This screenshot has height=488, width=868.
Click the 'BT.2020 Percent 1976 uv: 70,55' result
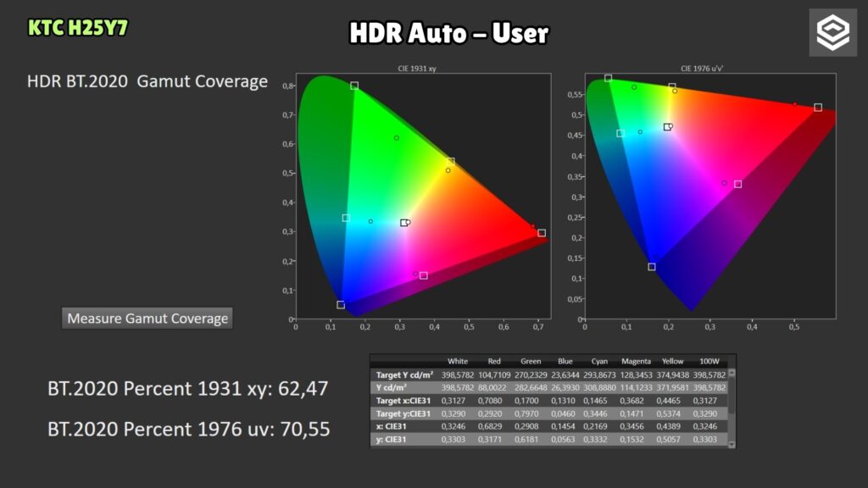(x=189, y=429)
